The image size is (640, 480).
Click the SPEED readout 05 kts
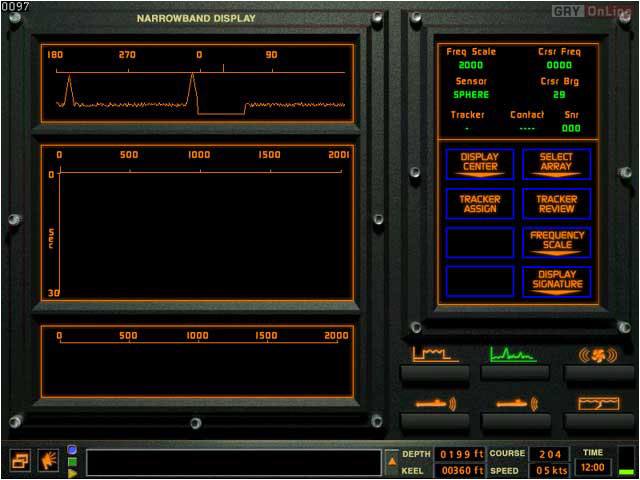[x=549, y=471]
